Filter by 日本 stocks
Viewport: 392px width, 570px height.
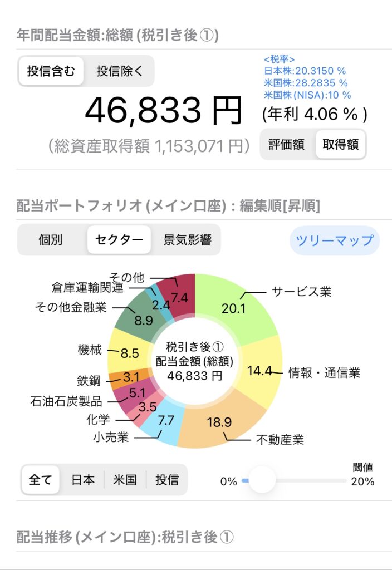point(83,479)
